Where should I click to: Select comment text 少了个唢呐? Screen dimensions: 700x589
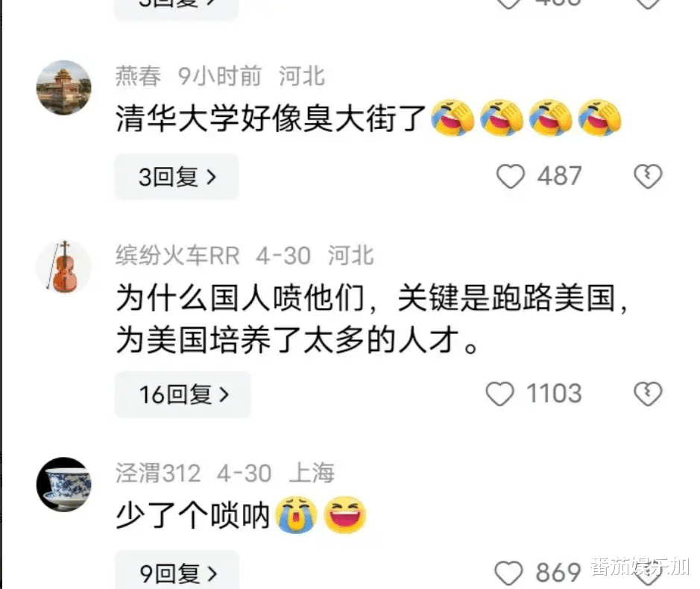click(x=193, y=516)
